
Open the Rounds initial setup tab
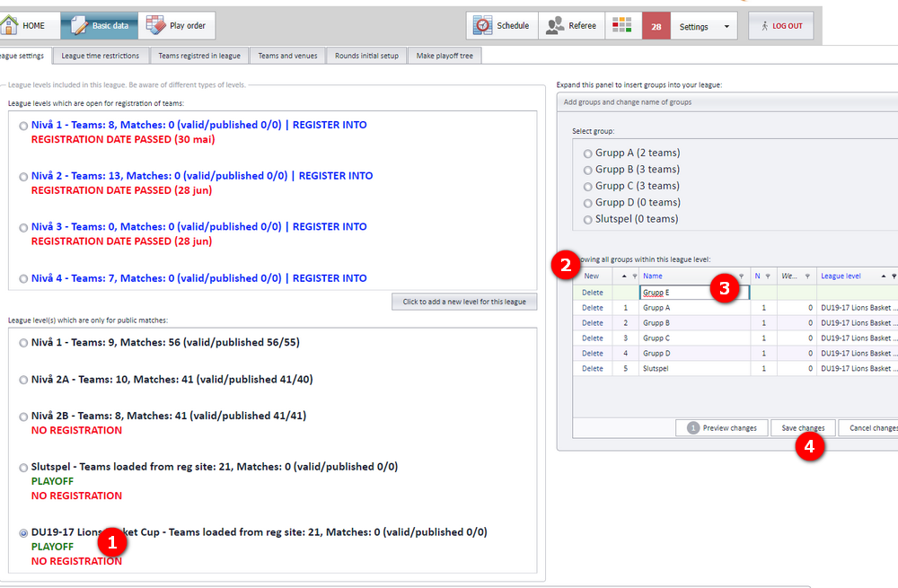tap(366, 56)
